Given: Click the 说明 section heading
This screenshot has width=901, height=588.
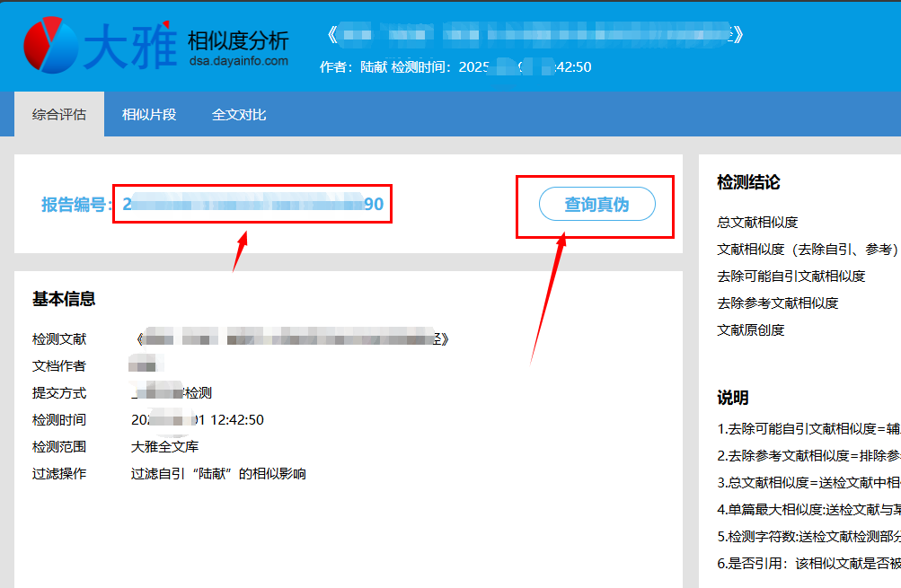Looking at the screenshot, I should (x=733, y=398).
